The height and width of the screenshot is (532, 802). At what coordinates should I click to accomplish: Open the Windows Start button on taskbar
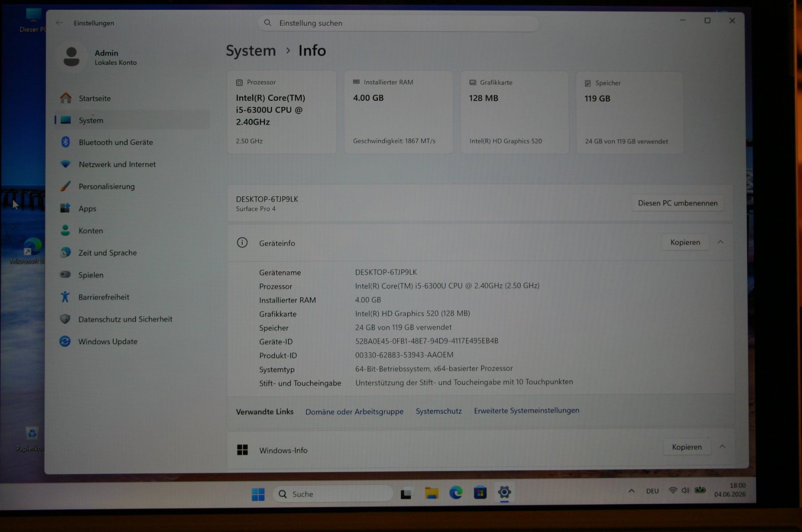[258, 494]
